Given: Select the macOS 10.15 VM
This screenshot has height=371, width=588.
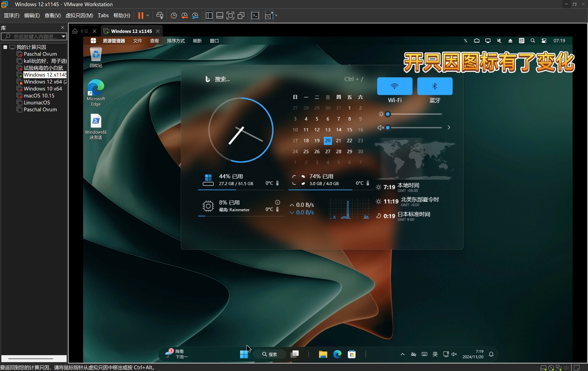Looking at the screenshot, I should click(36, 95).
